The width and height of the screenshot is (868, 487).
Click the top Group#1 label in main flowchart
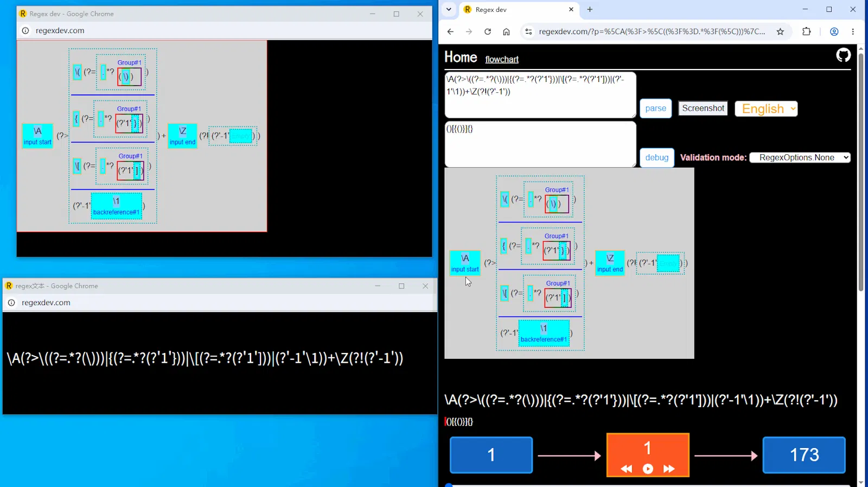(x=557, y=190)
